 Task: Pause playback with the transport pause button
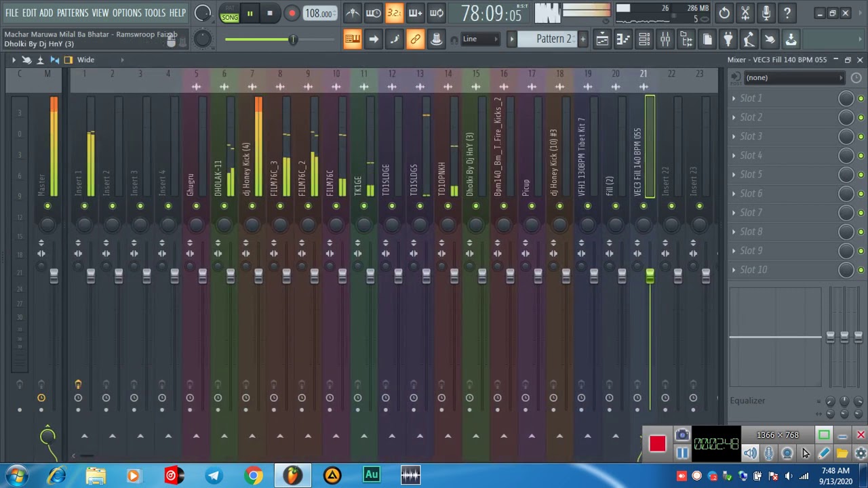pos(250,14)
